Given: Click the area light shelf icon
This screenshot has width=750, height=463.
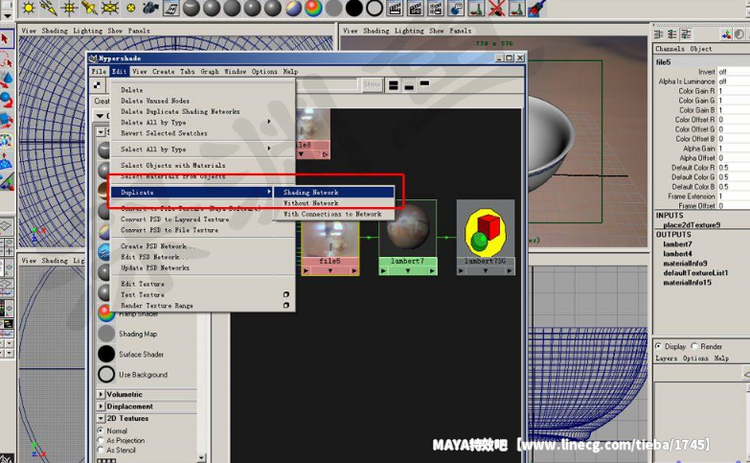Looking at the screenshot, I should [110, 7].
